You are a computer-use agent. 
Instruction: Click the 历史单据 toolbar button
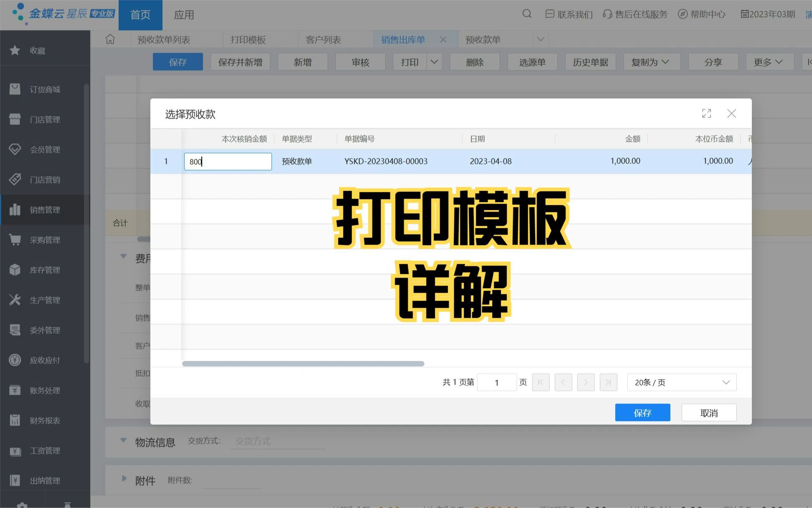click(x=591, y=62)
